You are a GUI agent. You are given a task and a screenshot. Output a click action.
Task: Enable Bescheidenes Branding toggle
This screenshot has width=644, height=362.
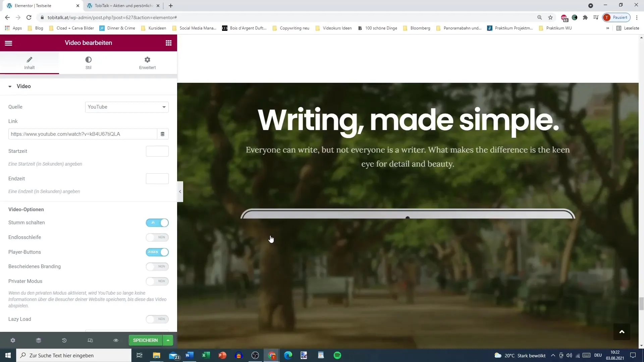(157, 266)
